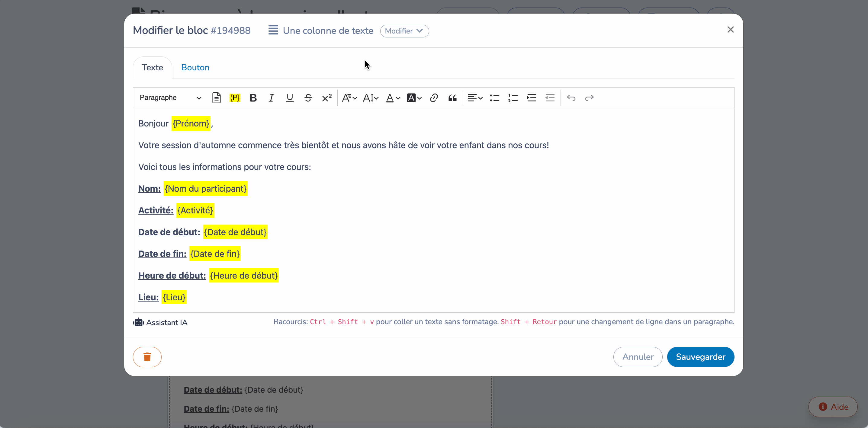Click the {Date de début} placeholder in editor
The image size is (868, 428).
pyautogui.click(x=235, y=232)
